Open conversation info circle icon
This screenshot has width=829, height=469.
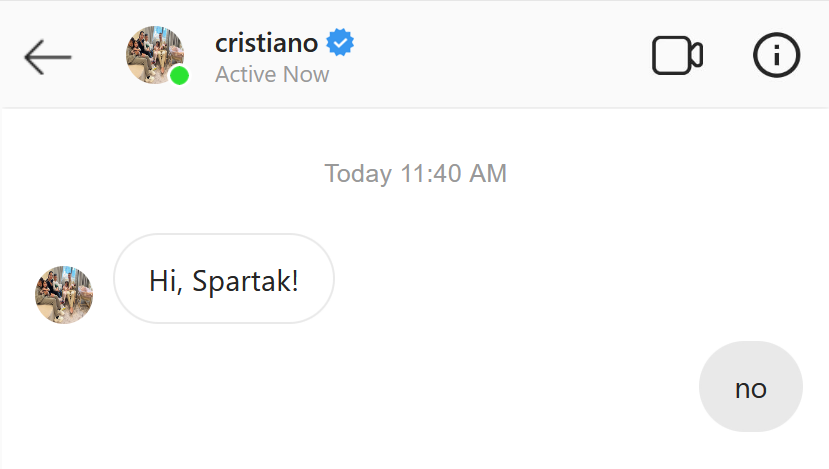(776, 56)
